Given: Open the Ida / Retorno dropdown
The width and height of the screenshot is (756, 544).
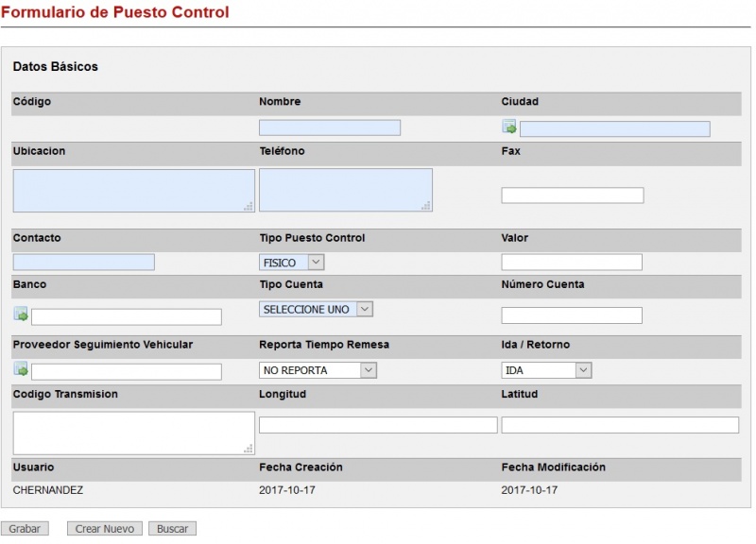Looking at the screenshot, I should click(x=546, y=370).
